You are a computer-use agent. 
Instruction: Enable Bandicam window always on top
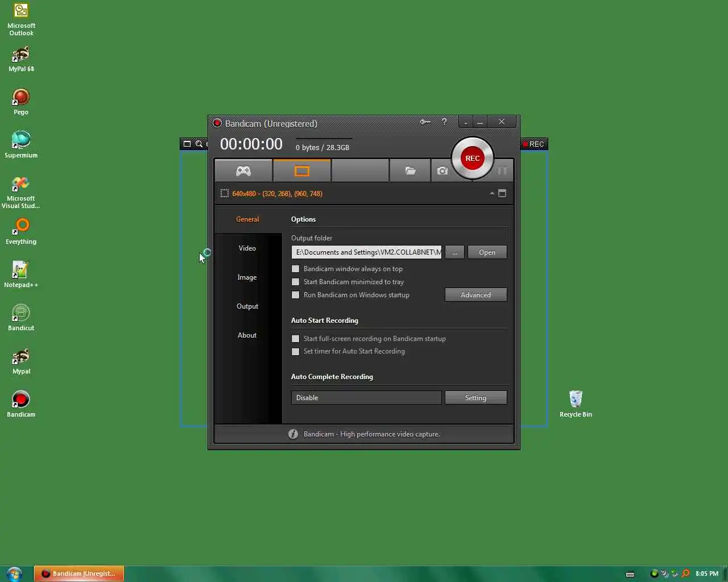coord(295,269)
